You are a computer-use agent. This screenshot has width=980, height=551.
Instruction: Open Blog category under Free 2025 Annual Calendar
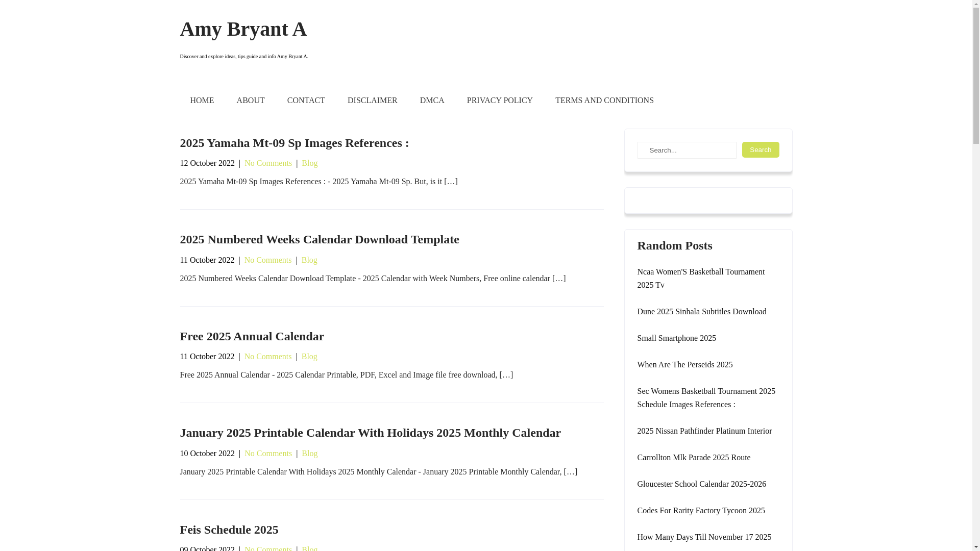click(309, 357)
